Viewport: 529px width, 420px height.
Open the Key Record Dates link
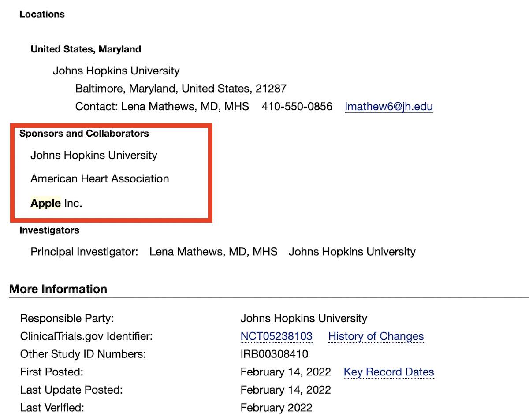click(x=389, y=372)
